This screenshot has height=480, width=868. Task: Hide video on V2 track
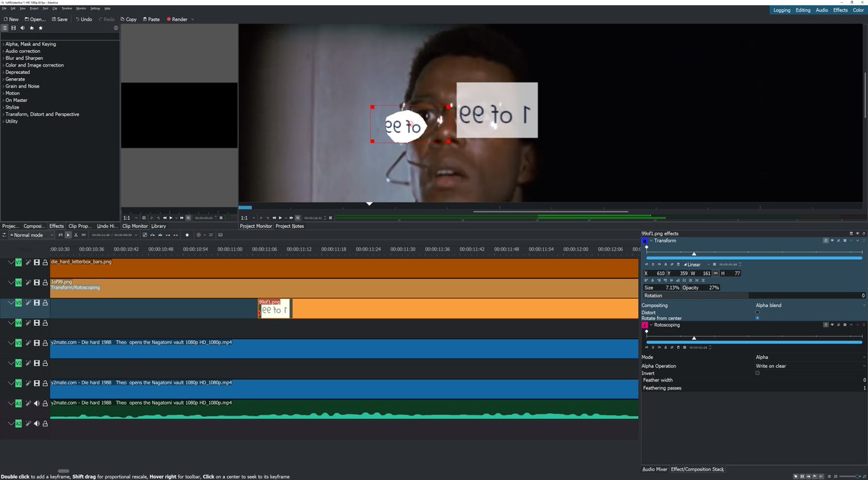click(x=37, y=363)
